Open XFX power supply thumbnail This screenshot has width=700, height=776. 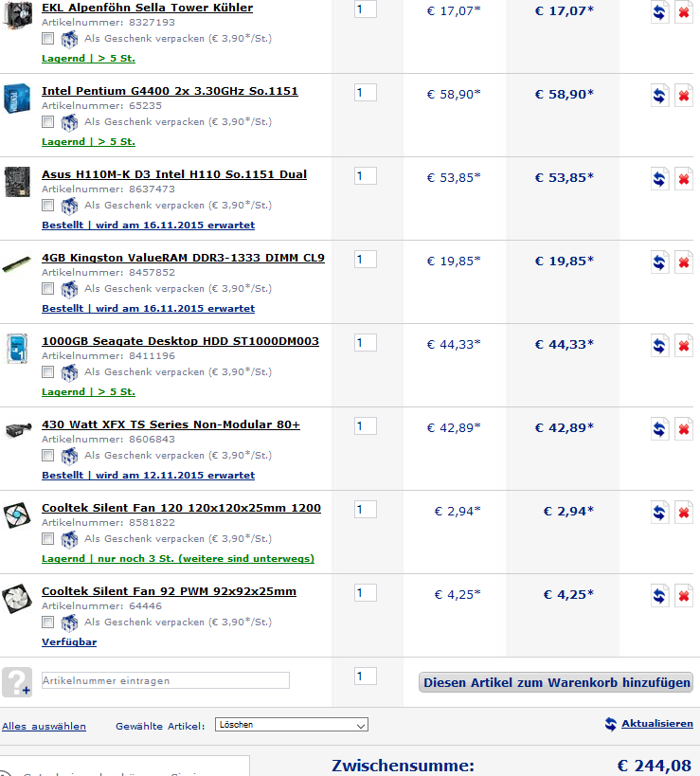(18, 429)
